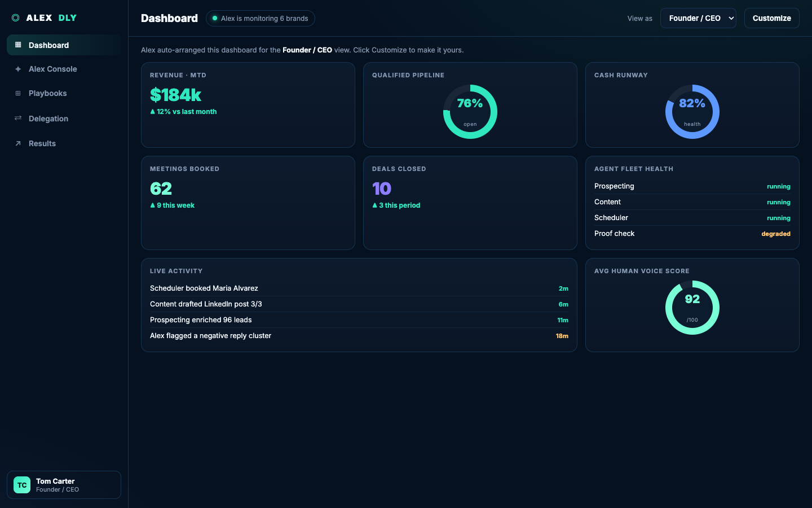
Task: Click the Playbooks icon in sidebar
Action: pyautogui.click(x=18, y=93)
